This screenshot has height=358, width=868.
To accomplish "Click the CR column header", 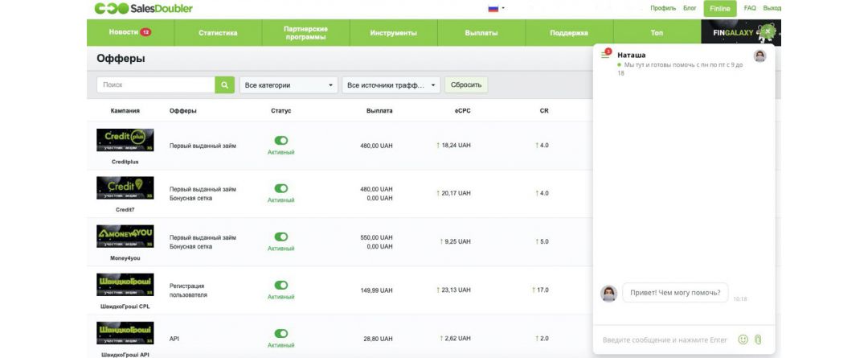I will tap(544, 111).
